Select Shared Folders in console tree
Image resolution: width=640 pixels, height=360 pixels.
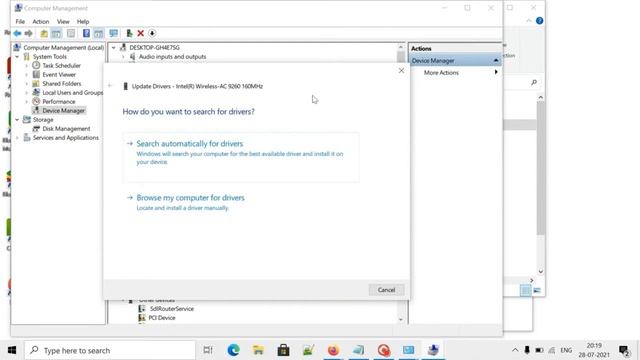(62, 84)
